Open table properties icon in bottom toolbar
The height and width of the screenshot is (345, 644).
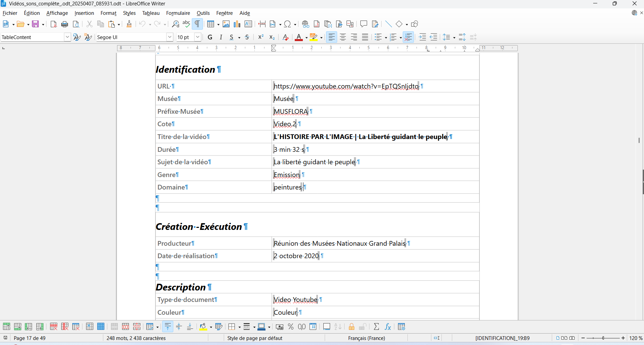(401, 326)
